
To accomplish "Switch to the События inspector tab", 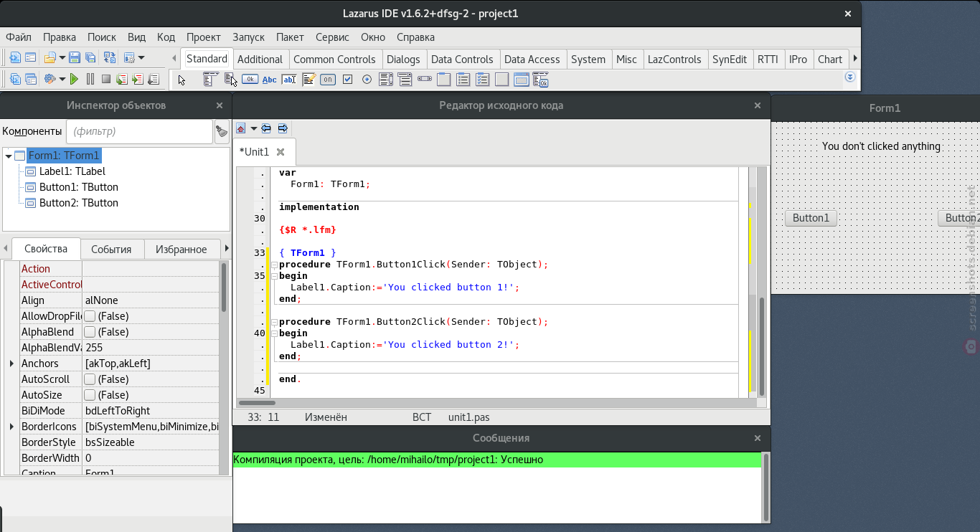I will (111, 250).
